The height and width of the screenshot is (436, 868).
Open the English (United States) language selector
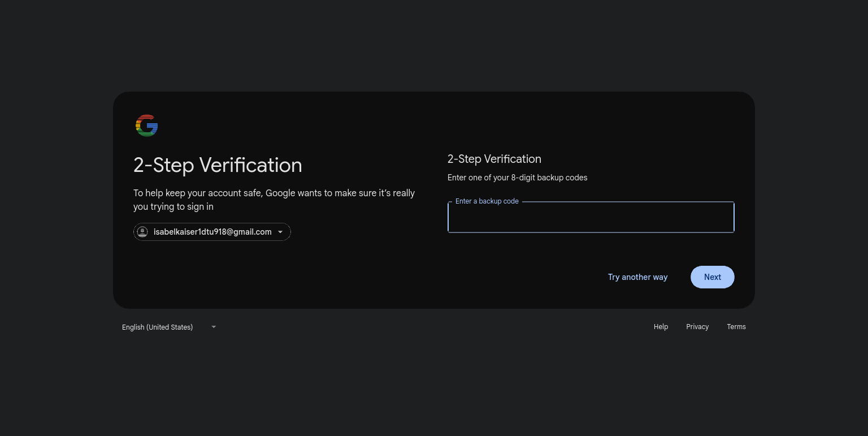[x=158, y=327]
